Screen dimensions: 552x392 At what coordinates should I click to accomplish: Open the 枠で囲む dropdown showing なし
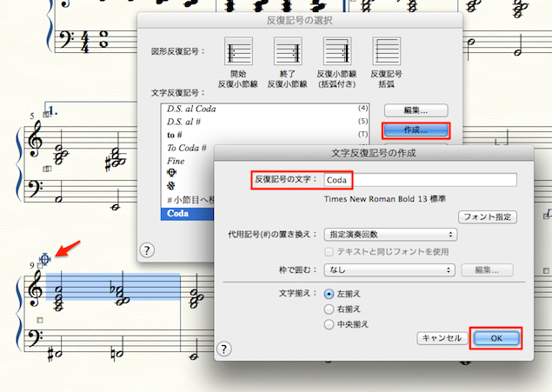[x=389, y=270]
